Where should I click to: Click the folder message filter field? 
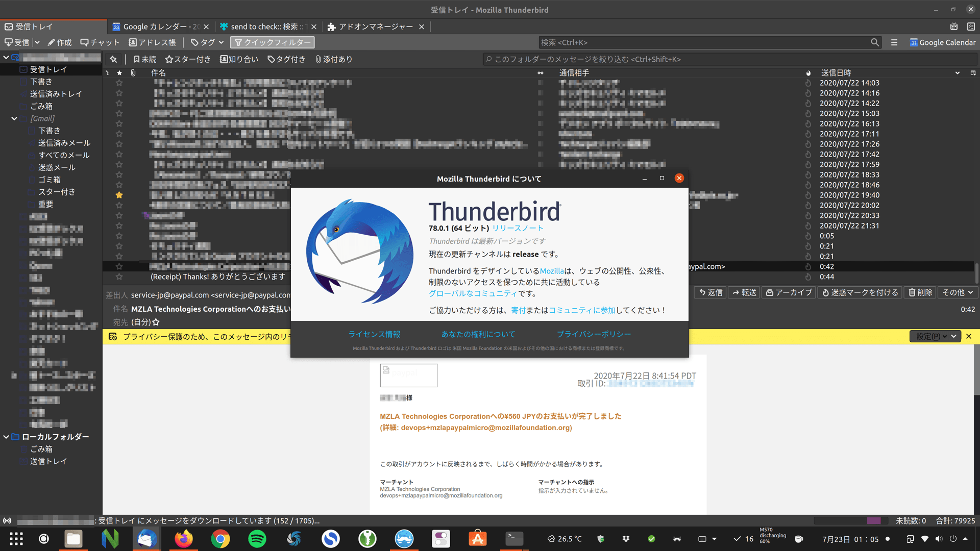pyautogui.click(x=730, y=59)
